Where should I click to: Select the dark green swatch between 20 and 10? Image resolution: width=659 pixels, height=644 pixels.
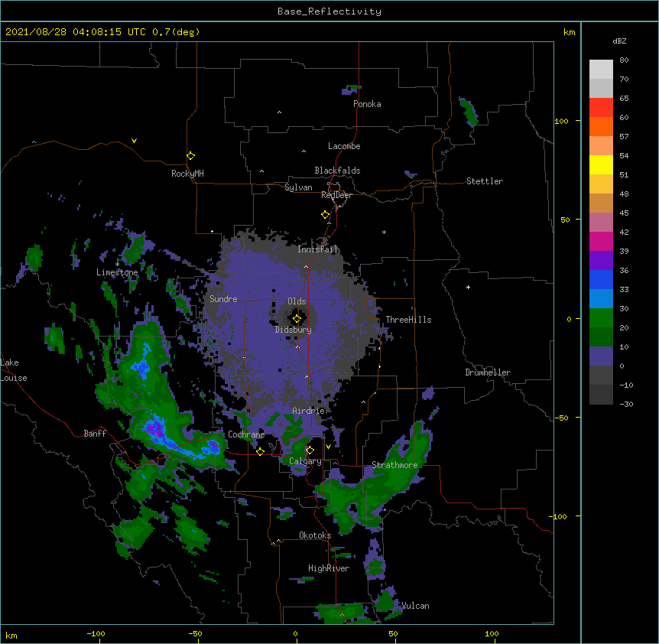coord(601,337)
